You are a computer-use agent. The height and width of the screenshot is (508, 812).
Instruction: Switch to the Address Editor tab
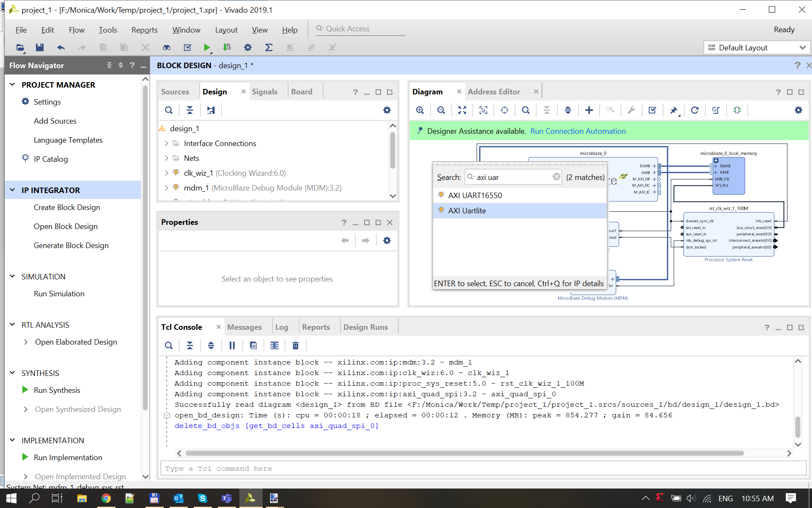(494, 92)
